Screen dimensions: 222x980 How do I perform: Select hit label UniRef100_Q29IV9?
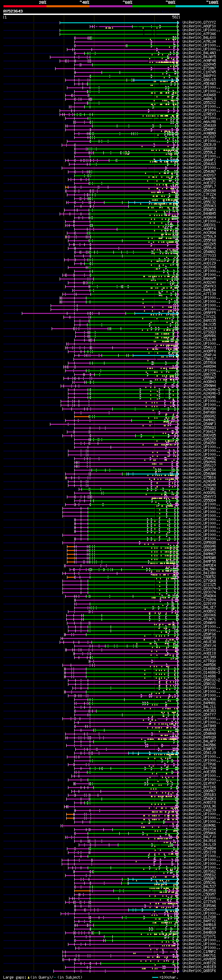tap(199, 604)
